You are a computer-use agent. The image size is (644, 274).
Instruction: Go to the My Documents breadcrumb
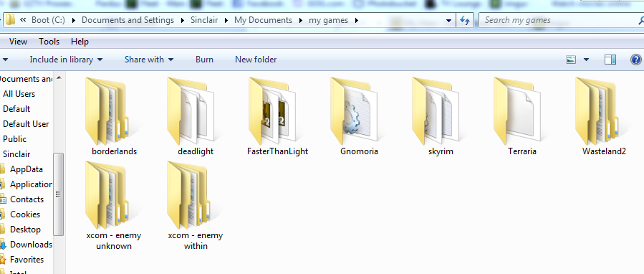pyautogui.click(x=264, y=20)
